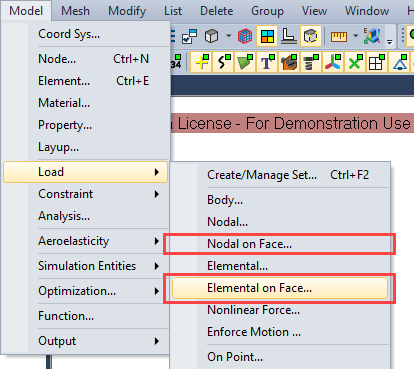
Task: Open the view visibility checklist icon
Action: (190, 36)
